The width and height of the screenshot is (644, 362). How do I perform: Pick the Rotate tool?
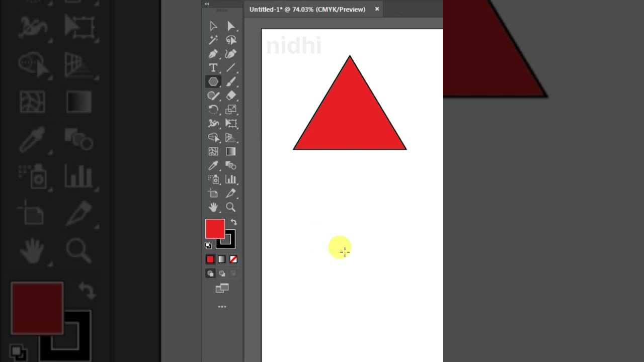point(213,110)
